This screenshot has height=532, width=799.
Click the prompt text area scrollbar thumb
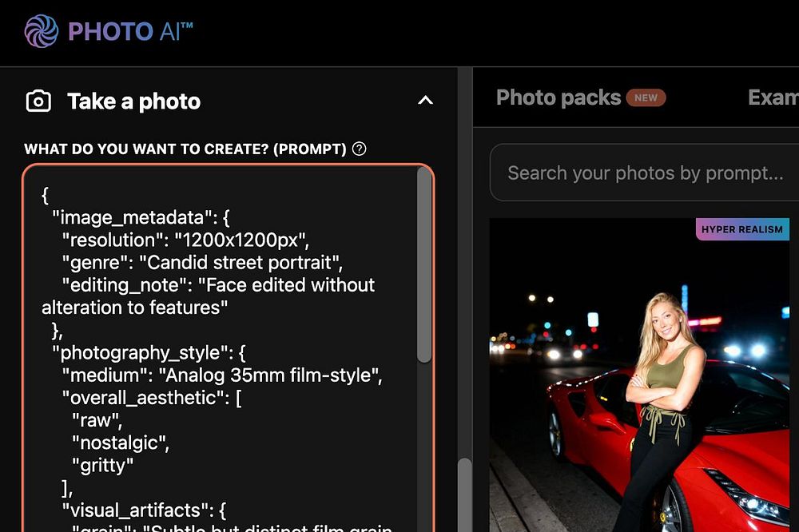pos(423,264)
